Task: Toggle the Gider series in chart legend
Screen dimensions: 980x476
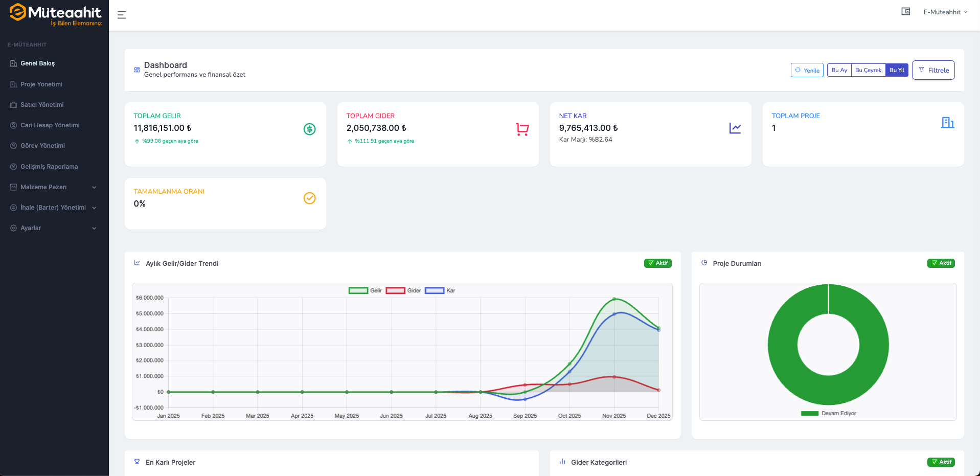Action: click(x=403, y=290)
